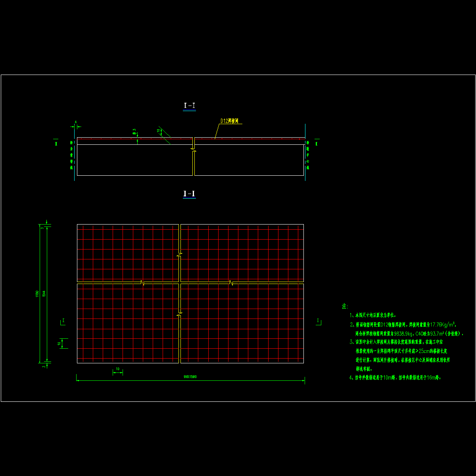Click the horizontal 10 spacing dimension below grid
This screenshot has width=476, height=476.
(x=117, y=369)
